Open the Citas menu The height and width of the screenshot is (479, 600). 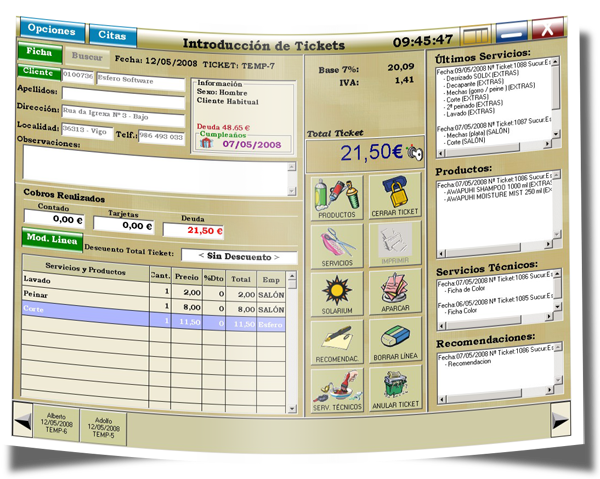[112, 35]
